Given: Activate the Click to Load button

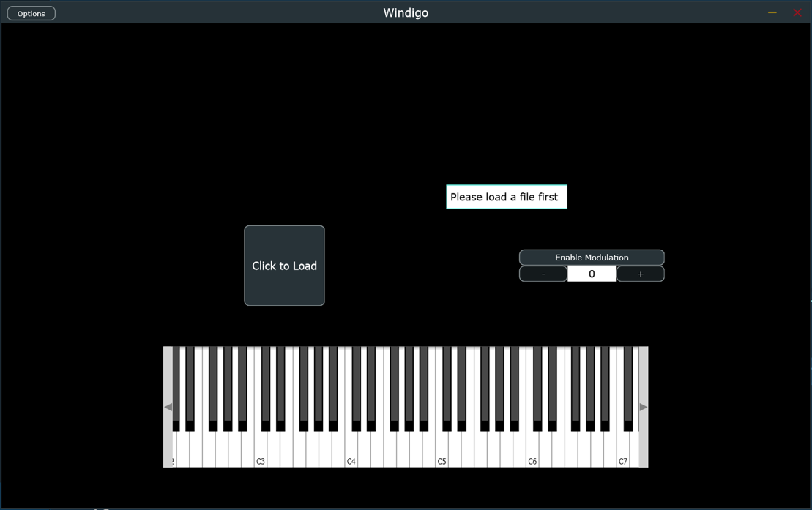Looking at the screenshot, I should [x=284, y=265].
